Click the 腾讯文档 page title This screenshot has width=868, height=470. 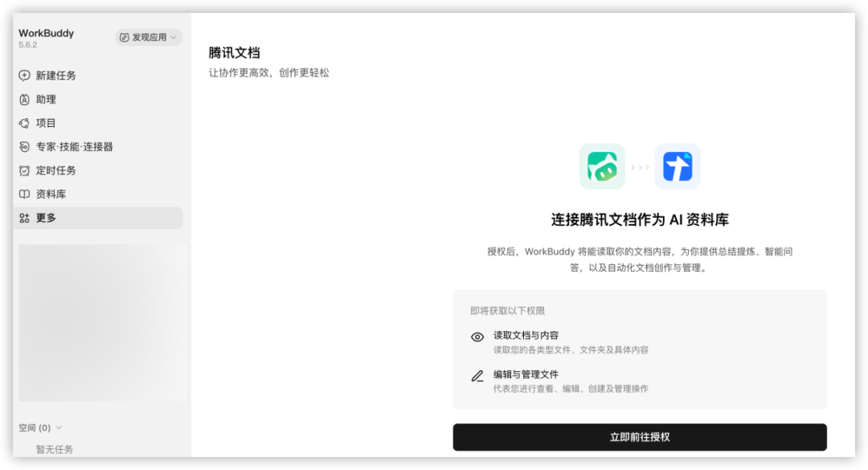(234, 52)
